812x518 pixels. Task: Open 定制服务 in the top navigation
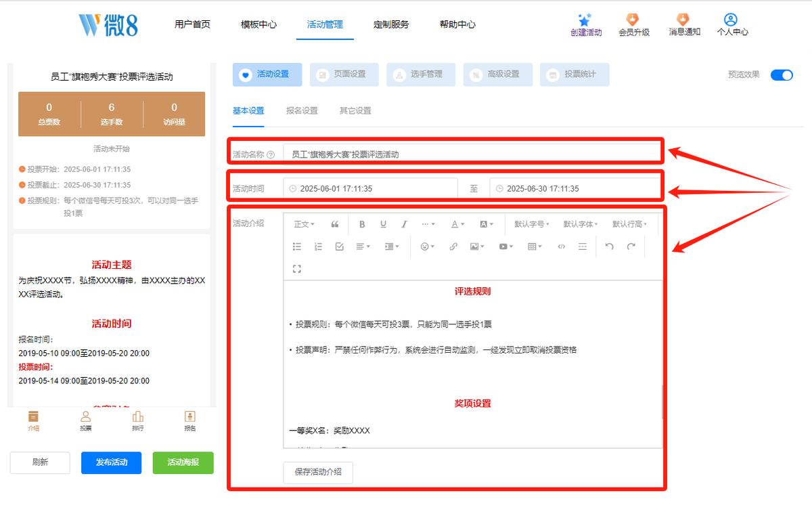pos(391,24)
